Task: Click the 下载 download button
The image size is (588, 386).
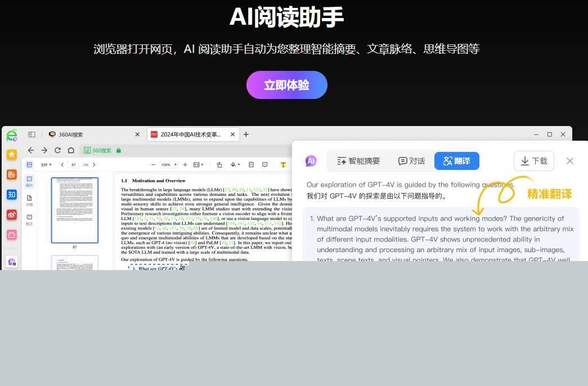Action: pyautogui.click(x=533, y=161)
